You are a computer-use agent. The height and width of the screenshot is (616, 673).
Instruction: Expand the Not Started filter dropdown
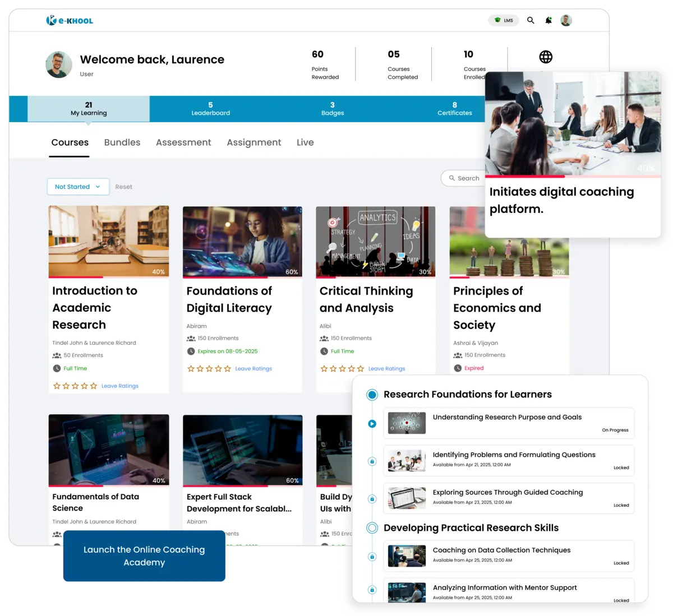78,187
